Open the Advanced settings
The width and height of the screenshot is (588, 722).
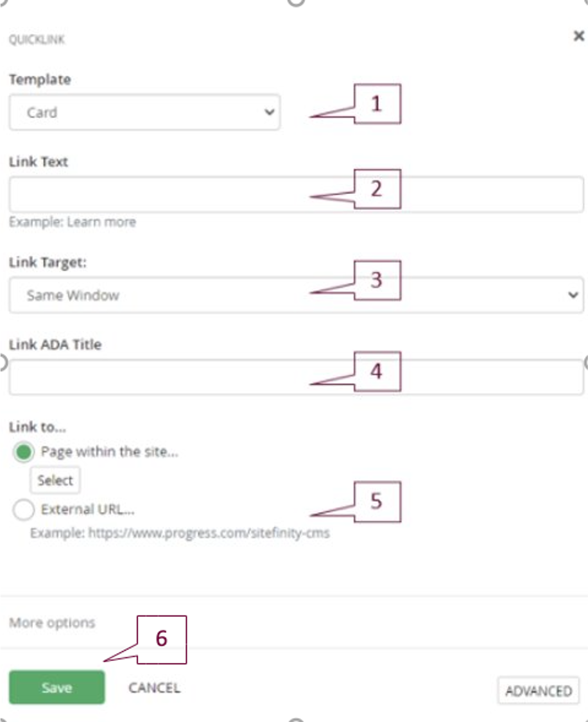[x=538, y=691]
